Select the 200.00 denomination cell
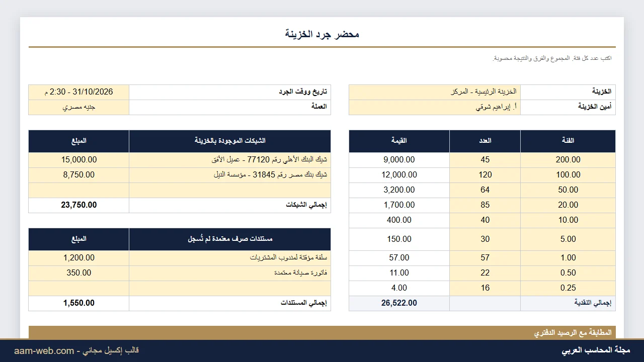Image resolution: width=644 pixels, height=362 pixels. (568, 160)
